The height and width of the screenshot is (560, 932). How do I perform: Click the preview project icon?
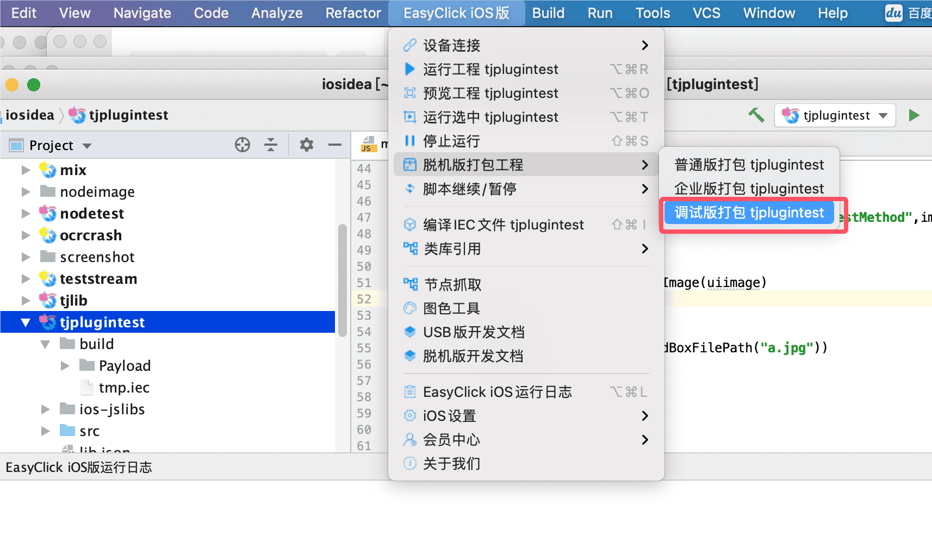tap(410, 93)
